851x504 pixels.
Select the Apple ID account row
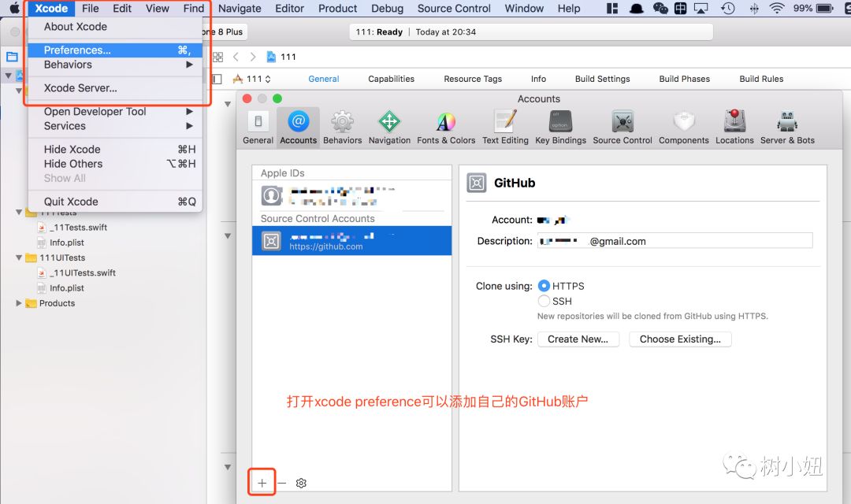(x=351, y=196)
